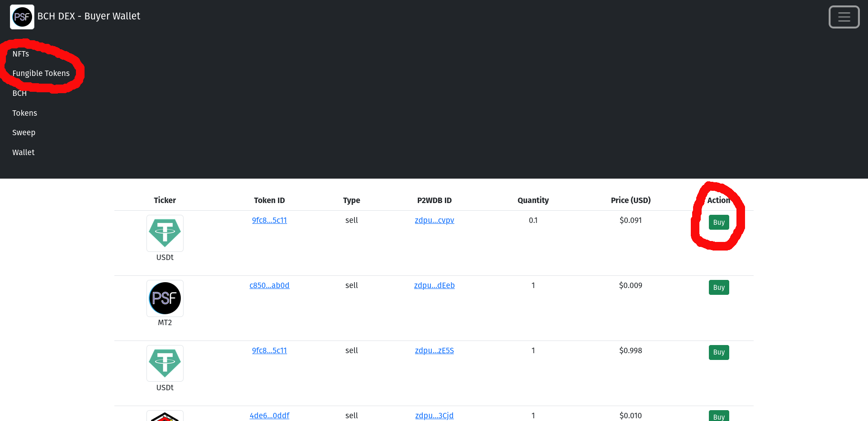Open P2WDB ID link zdpu...cvpv

[434, 220]
